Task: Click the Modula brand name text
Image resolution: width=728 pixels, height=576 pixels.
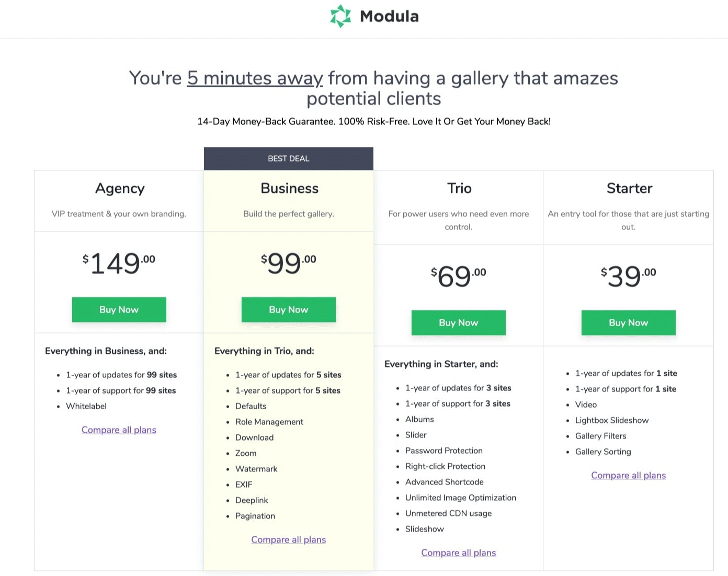Action: (389, 16)
